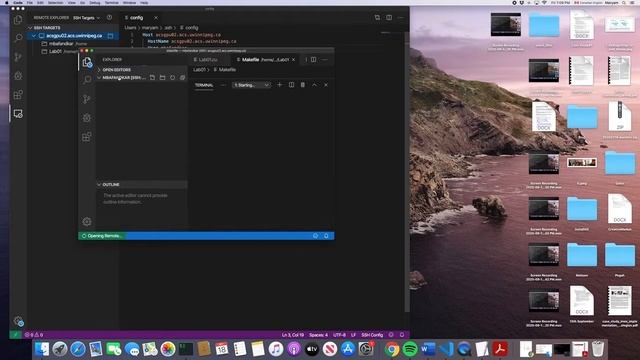Open more actions in back window editor toolbar
640x360 pixels.
pos(400,18)
